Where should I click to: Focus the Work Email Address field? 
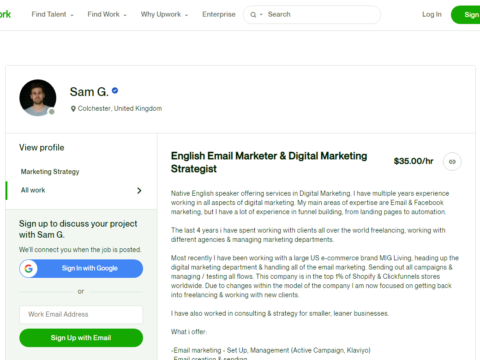81,314
